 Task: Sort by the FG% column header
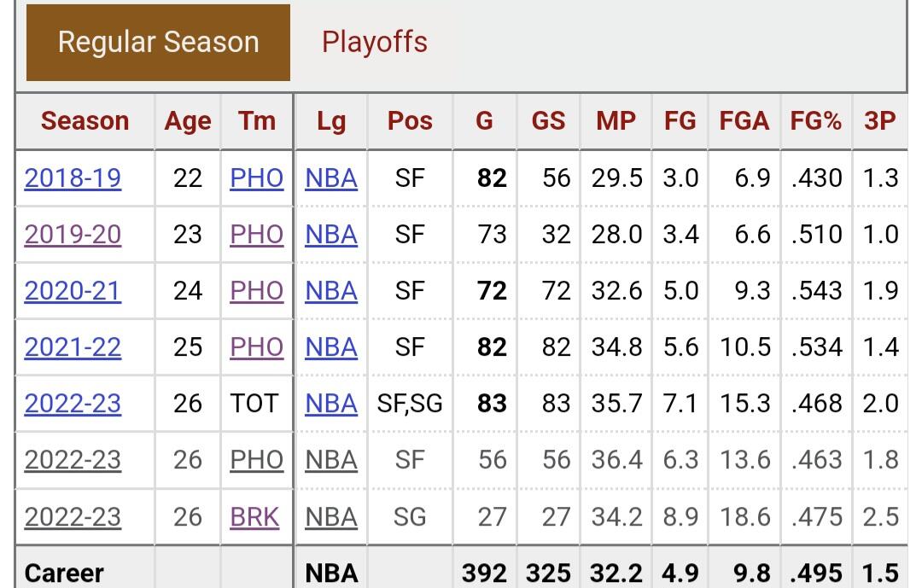tap(815, 121)
